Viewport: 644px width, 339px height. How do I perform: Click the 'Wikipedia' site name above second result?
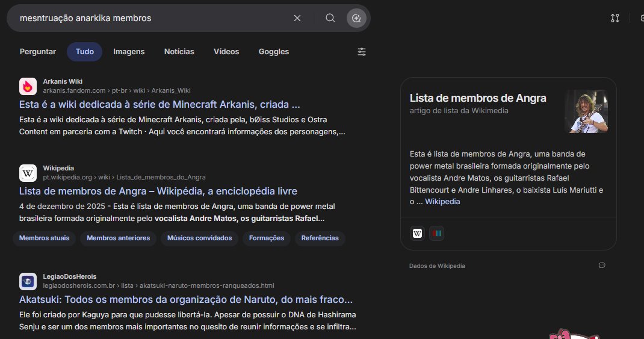[59, 168]
